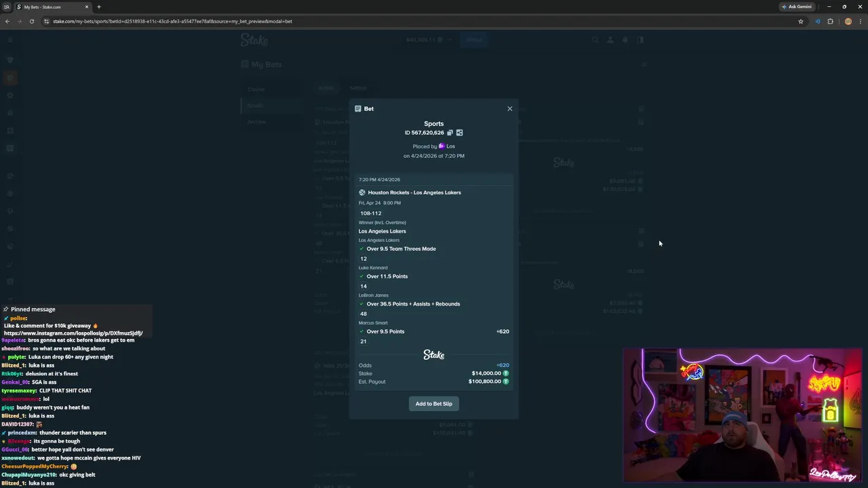This screenshot has width=868, height=488.
Task: Switch to the Settled tab in My Bets
Action: pos(358,88)
